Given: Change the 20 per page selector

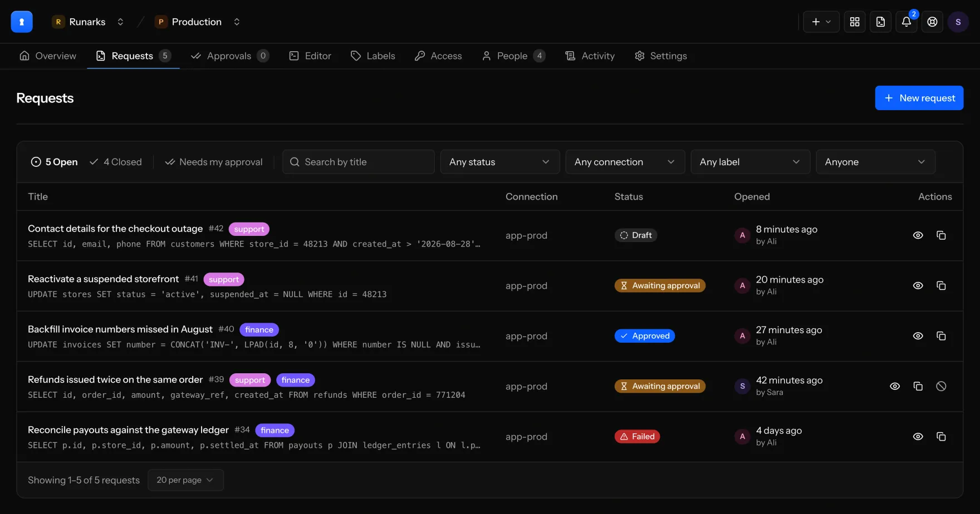Looking at the screenshot, I should (185, 480).
